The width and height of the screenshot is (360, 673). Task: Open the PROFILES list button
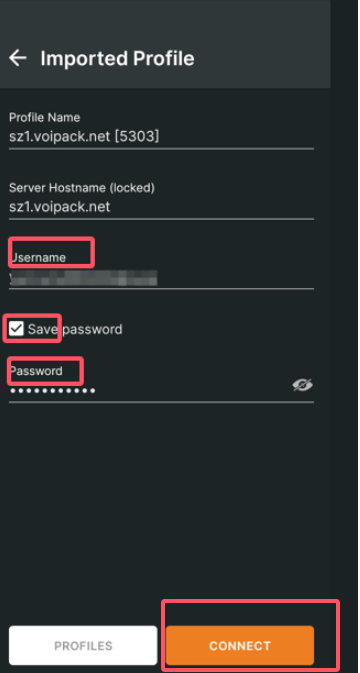coord(83,646)
